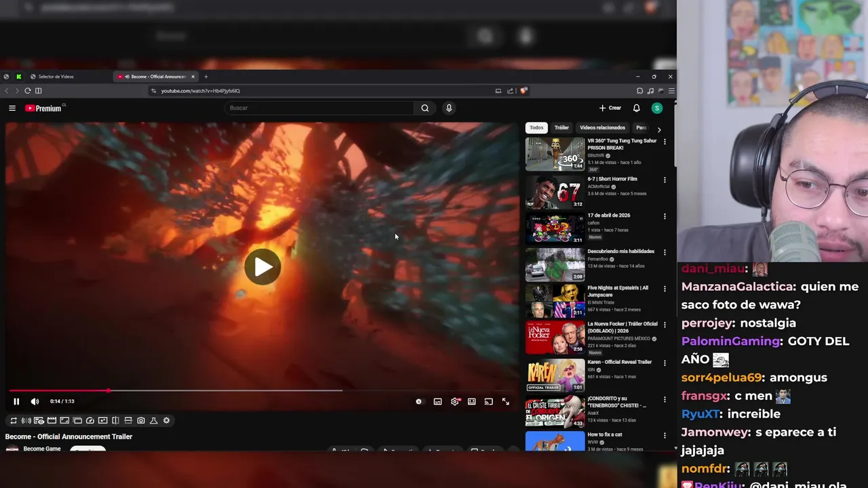This screenshot has width=868, height=488.
Task: Click the Become - Official Announcement Trailer title
Action: coord(68,436)
